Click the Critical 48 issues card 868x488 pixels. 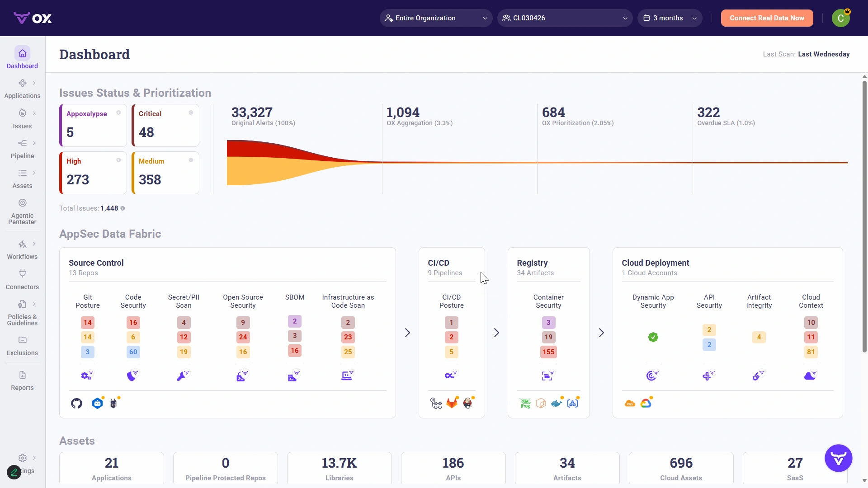tap(165, 125)
